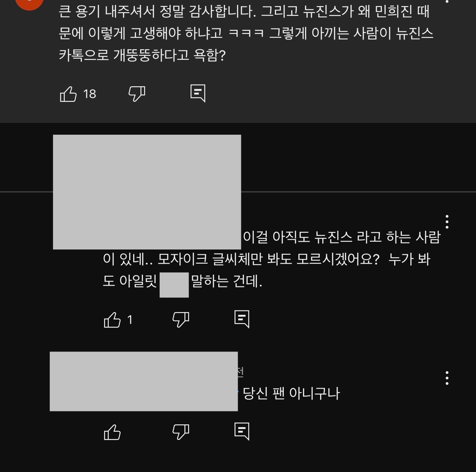
Task: Tap the '당신 팬 아니구나' comment text
Action: pyautogui.click(x=291, y=393)
